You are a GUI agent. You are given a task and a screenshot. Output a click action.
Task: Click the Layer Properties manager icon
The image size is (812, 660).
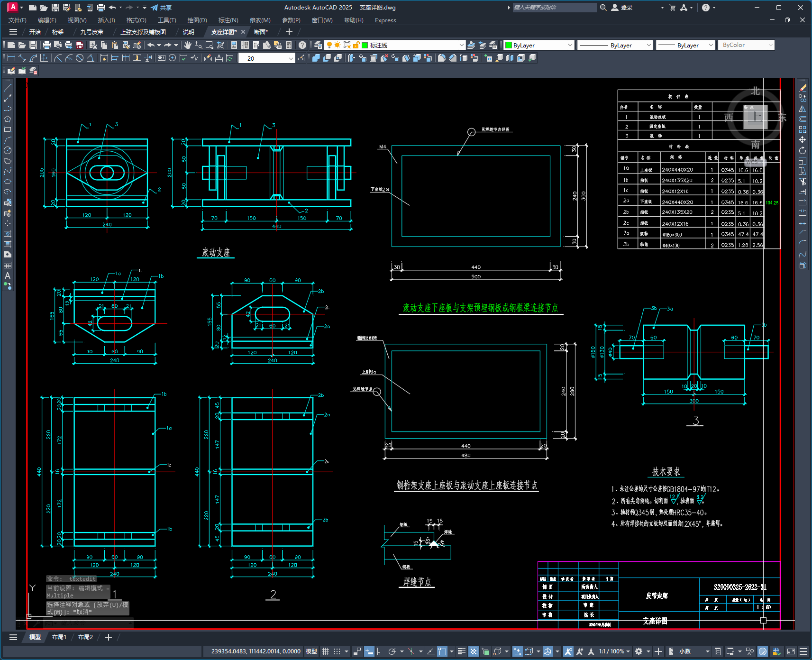click(x=318, y=45)
